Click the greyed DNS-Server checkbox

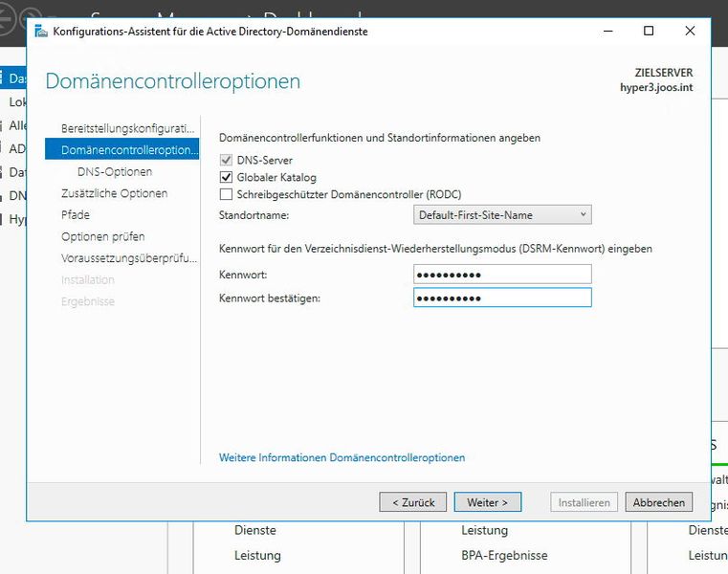226,160
